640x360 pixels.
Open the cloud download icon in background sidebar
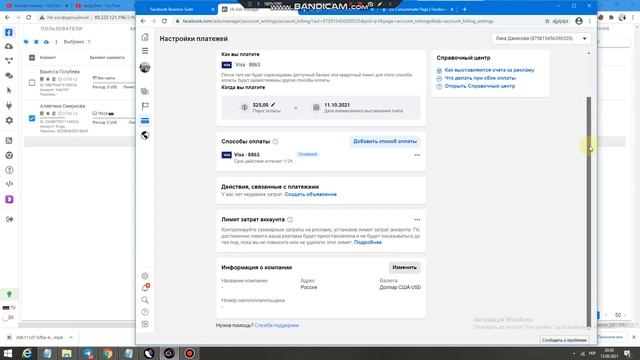click(9, 47)
